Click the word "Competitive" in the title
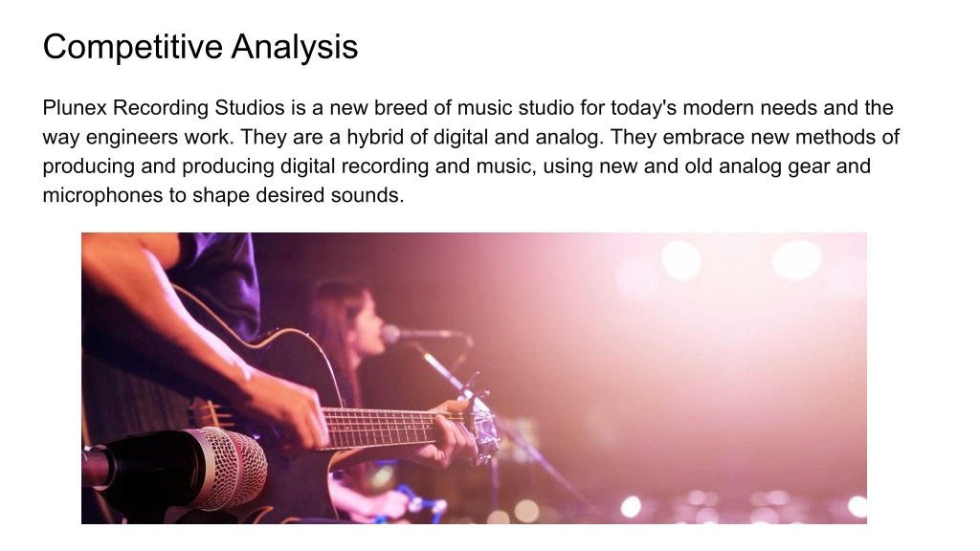 point(132,47)
